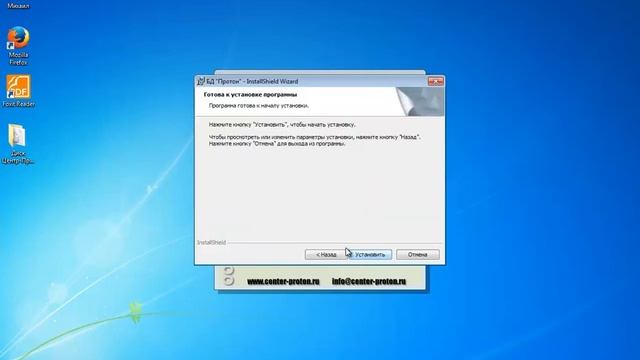Click the heading Готова к установке программы
Screen dimensions: 640x360
[x=250, y=95]
